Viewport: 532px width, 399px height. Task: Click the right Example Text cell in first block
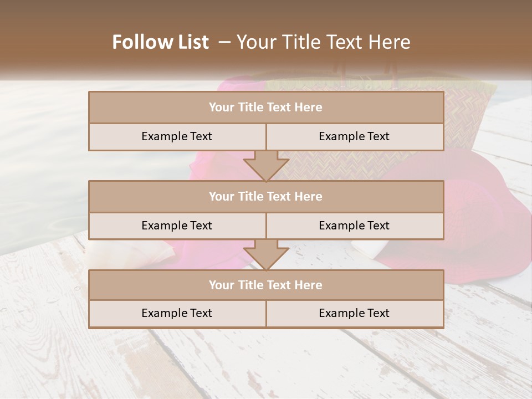click(x=355, y=137)
